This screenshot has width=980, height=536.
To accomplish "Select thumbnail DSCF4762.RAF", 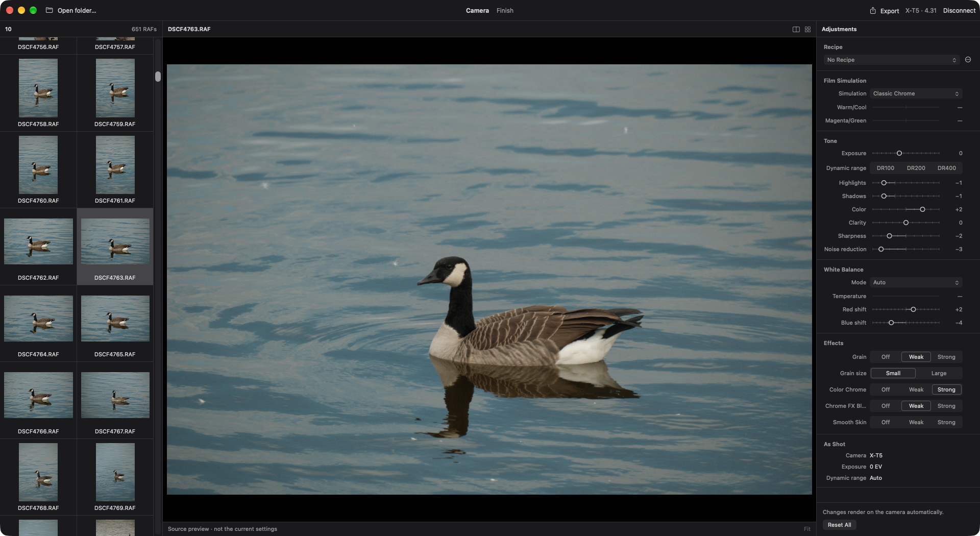I will 38,241.
